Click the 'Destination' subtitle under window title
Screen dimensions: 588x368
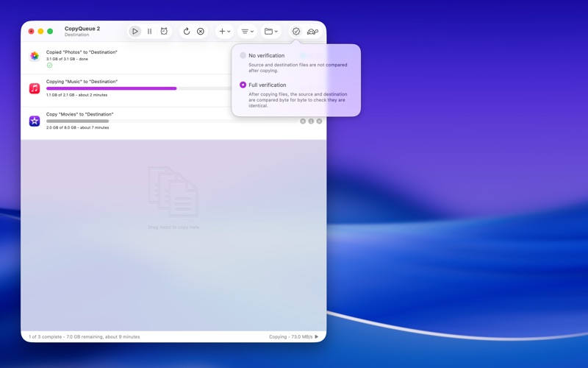click(76, 35)
